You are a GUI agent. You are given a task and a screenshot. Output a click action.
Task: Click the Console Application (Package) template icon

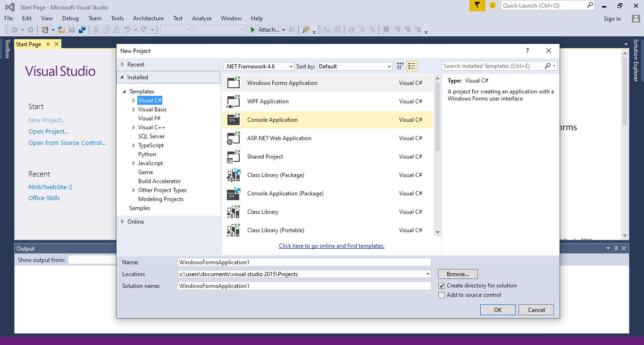point(234,193)
